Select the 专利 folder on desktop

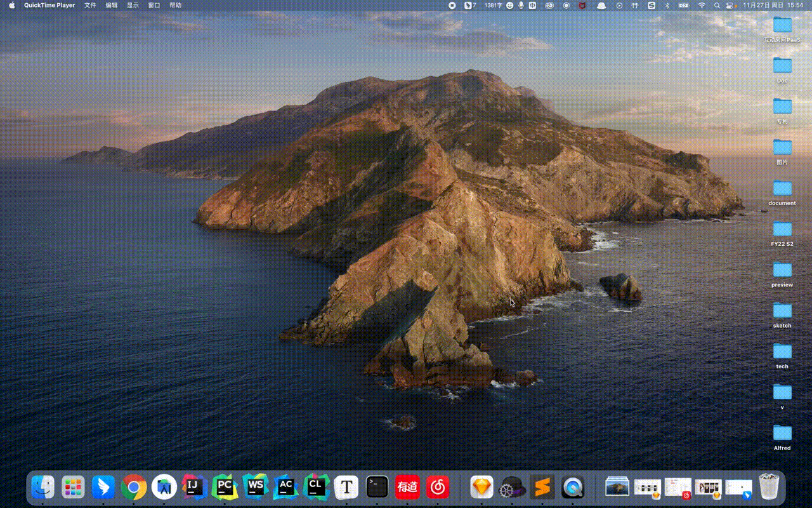pos(782,111)
